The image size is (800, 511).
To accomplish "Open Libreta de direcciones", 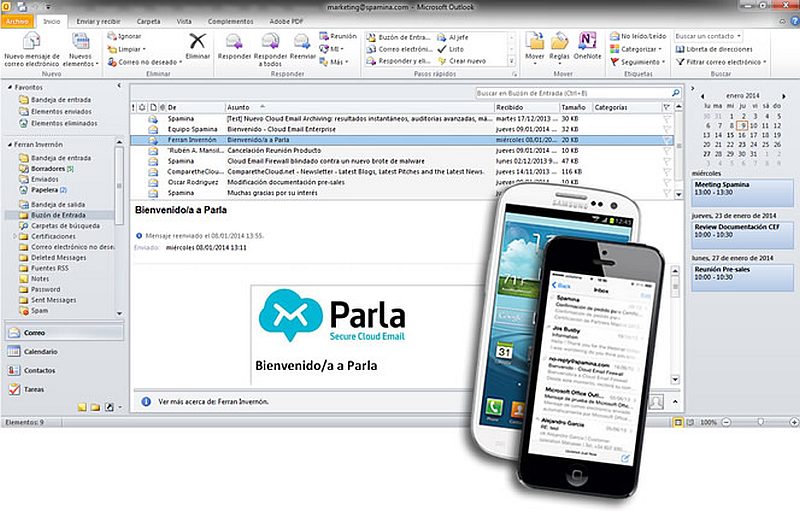I will [714, 49].
